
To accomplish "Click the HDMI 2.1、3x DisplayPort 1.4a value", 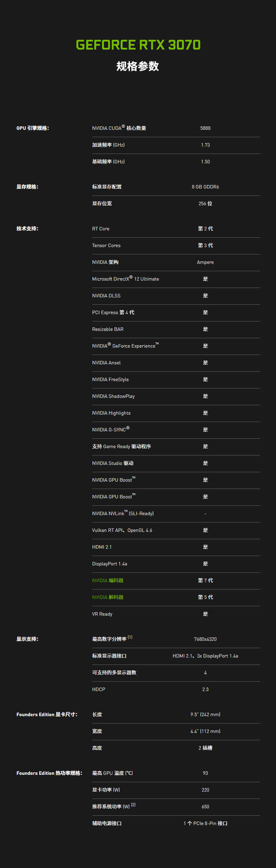I will tap(205, 656).
